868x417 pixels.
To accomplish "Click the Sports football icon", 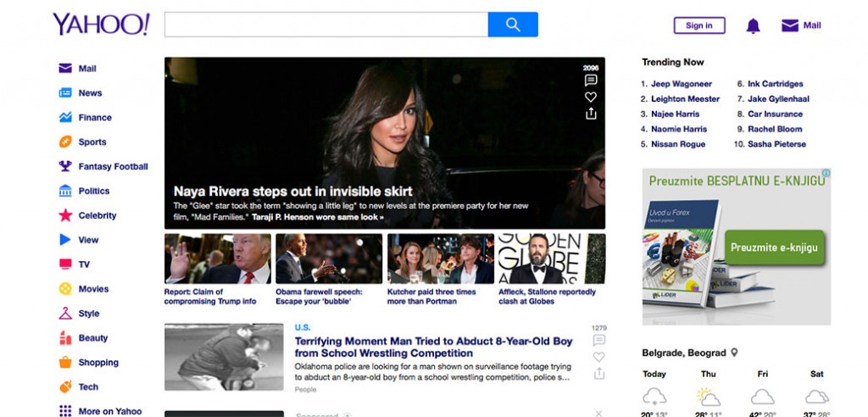I will (65, 142).
